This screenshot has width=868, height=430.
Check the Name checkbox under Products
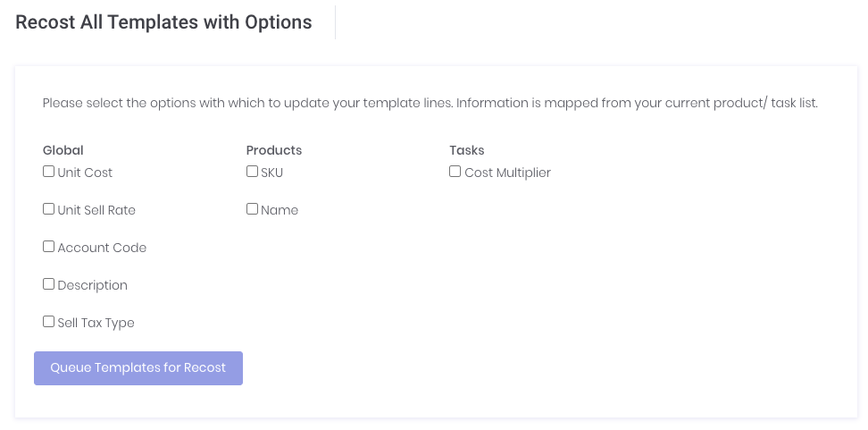[253, 209]
